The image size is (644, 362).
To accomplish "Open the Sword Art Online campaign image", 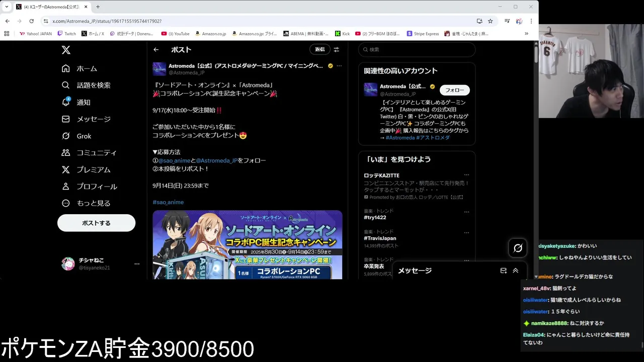I will pos(248,245).
